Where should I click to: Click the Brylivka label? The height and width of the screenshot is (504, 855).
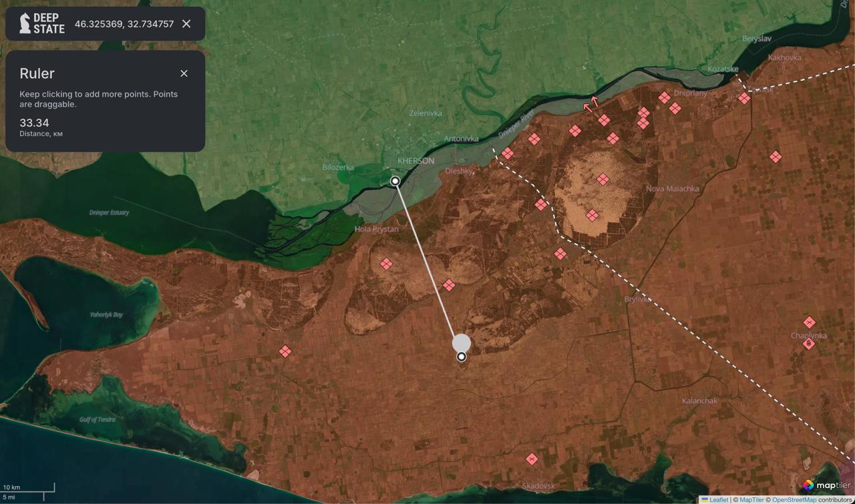638,299
